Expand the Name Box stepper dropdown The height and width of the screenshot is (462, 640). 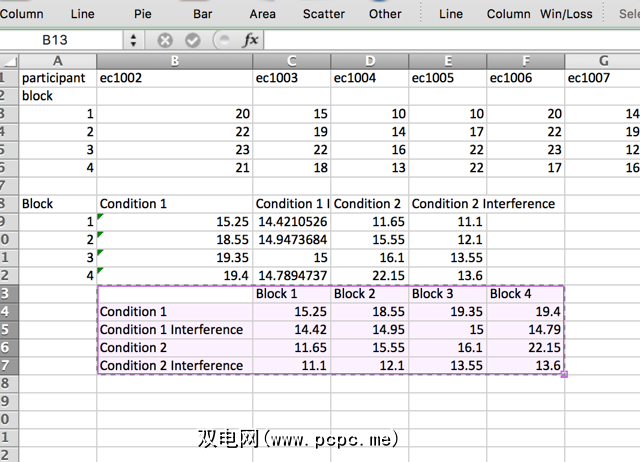(134, 41)
